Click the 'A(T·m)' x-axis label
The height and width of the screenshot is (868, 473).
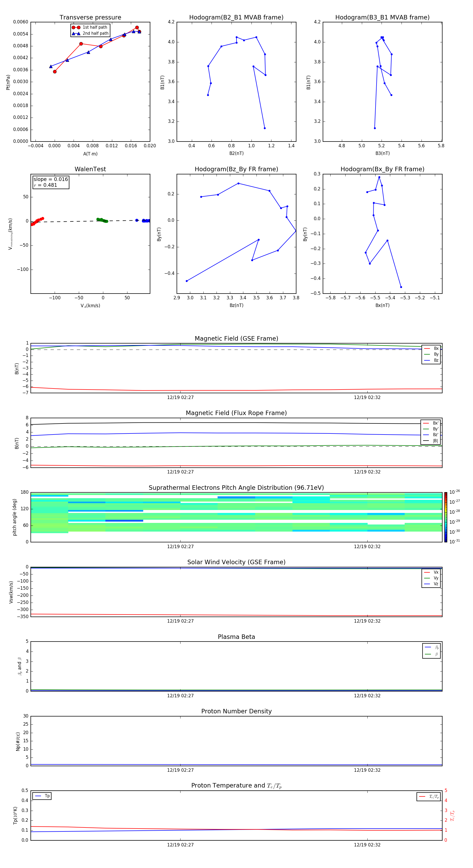(x=90, y=154)
